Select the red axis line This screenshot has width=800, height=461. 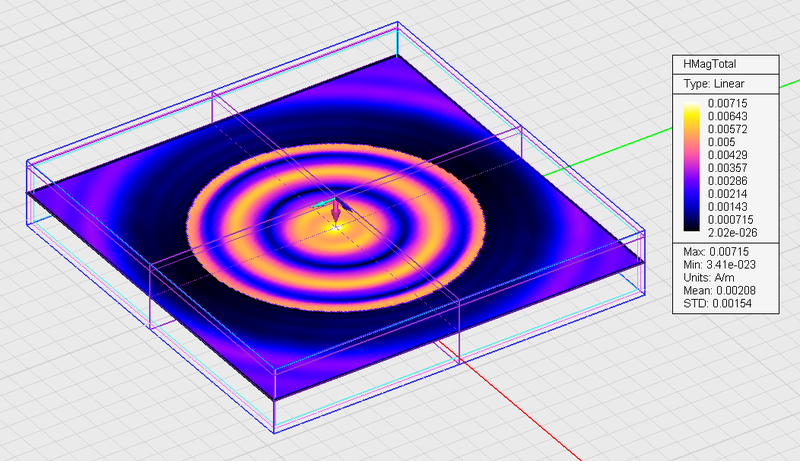click(510, 401)
